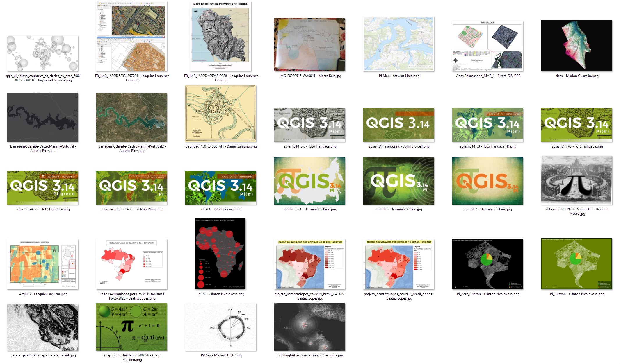Select the splash314_bw thumbnail
Image resolution: width=621 pixels, height=364 pixels.
(x=309, y=125)
